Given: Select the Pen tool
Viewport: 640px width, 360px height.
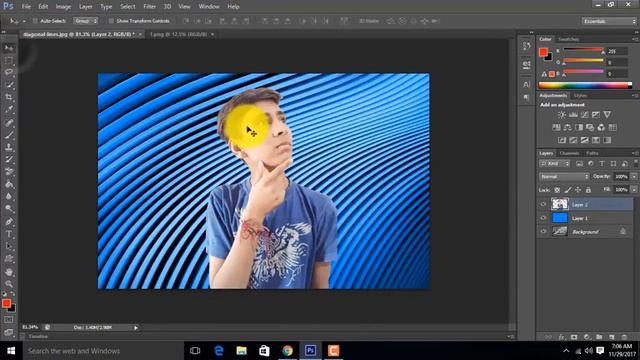Looking at the screenshot, I should pyautogui.click(x=9, y=222).
